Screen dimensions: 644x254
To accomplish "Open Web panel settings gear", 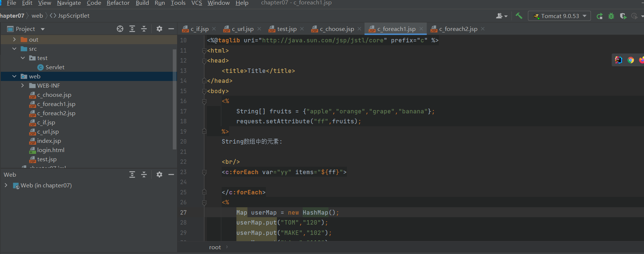I will (159, 174).
